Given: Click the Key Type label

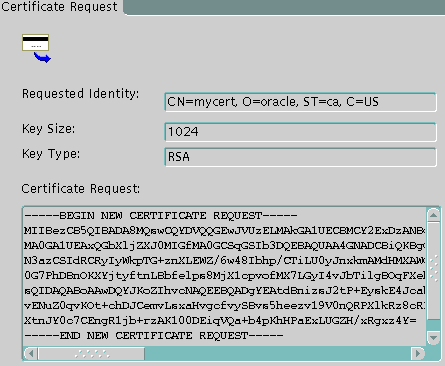Looking at the screenshot, I should point(51,154).
